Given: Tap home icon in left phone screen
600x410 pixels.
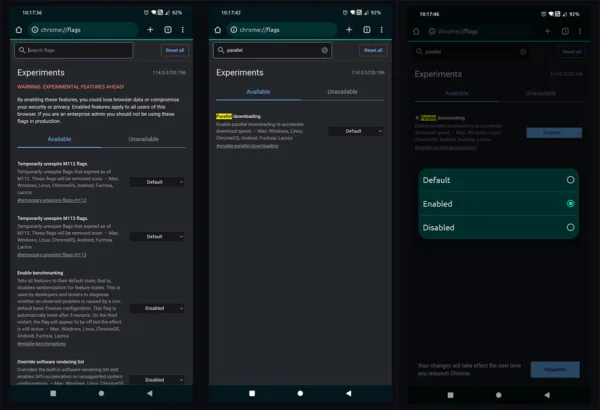Looking at the screenshot, I should 19,29.
